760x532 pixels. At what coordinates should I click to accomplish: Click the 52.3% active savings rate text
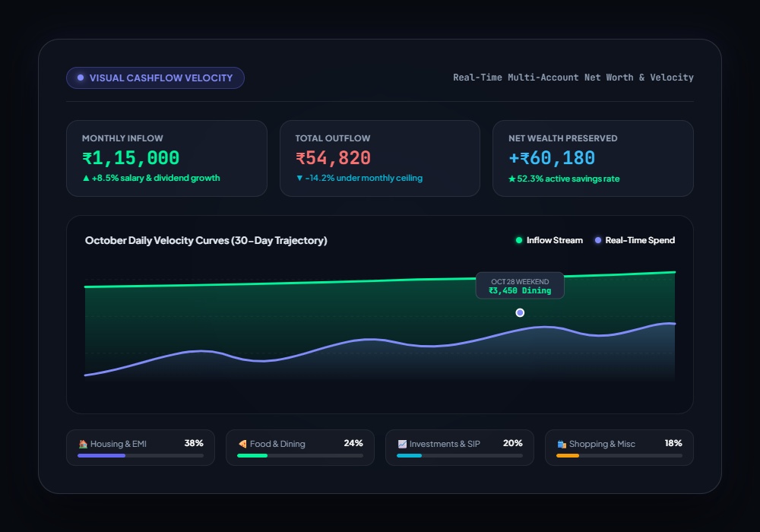click(x=568, y=179)
